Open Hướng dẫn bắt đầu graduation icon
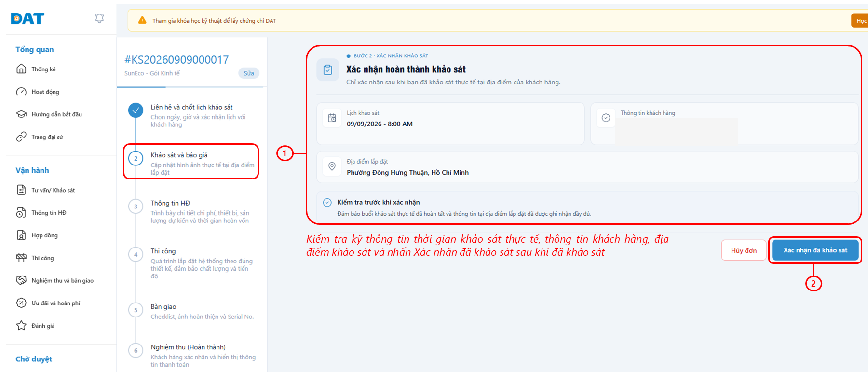This screenshot has height=386, width=868. click(x=21, y=114)
